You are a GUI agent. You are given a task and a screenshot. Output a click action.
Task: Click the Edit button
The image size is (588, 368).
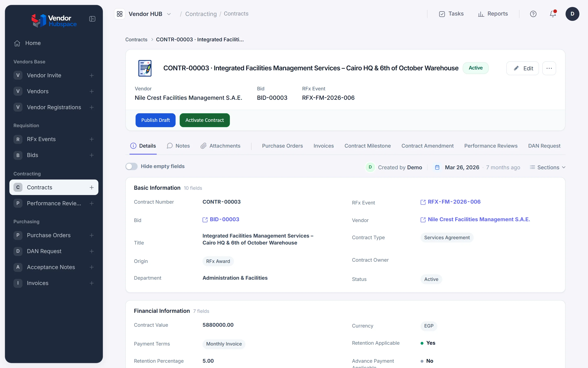point(522,68)
